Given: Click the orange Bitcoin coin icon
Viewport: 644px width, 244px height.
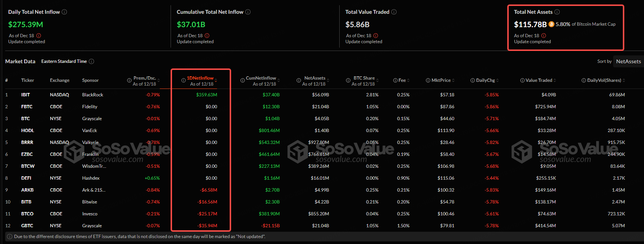Looking at the screenshot, I should tap(551, 24).
